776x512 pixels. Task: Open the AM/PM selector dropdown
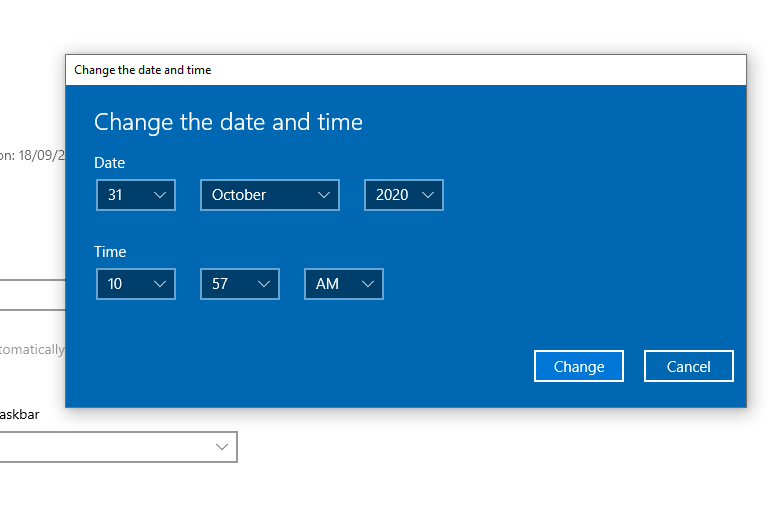click(x=343, y=284)
